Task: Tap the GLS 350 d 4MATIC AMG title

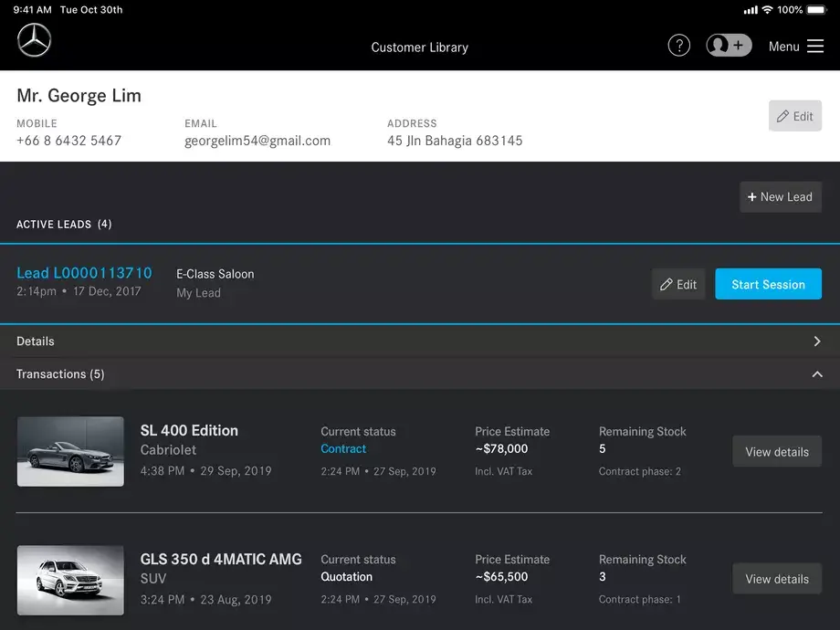Action: (x=221, y=559)
